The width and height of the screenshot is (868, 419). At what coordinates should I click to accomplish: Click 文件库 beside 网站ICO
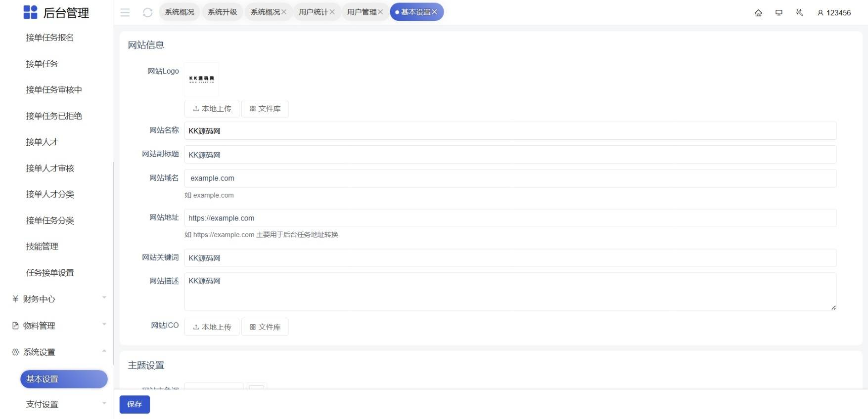(265, 327)
